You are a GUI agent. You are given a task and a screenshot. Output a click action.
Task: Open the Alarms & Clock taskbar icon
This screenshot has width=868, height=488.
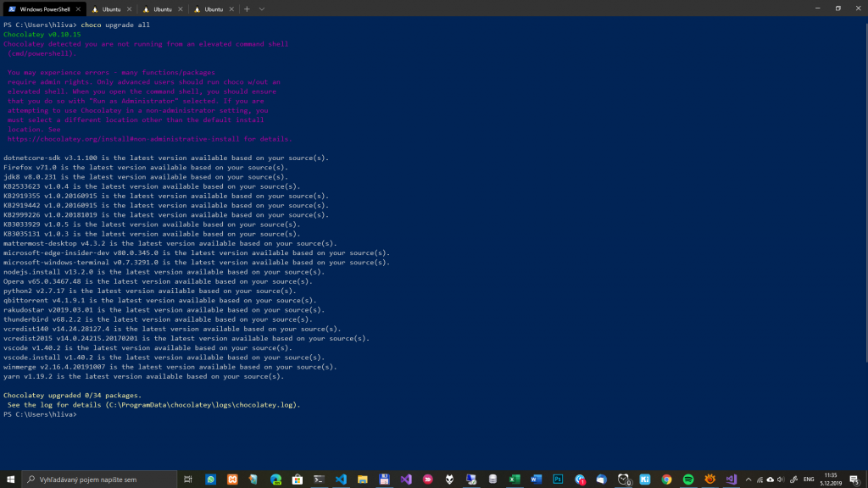(x=623, y=480)
